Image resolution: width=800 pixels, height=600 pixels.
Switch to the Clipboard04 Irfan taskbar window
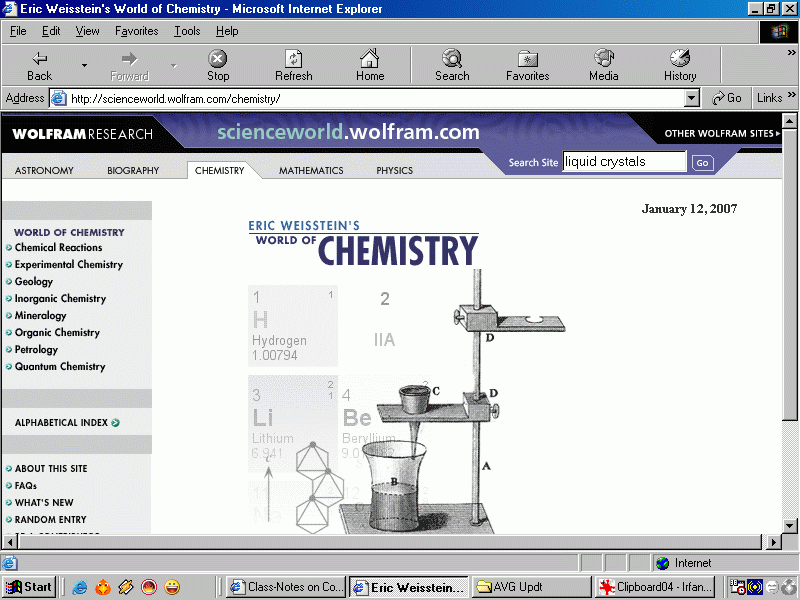[655, 587]
